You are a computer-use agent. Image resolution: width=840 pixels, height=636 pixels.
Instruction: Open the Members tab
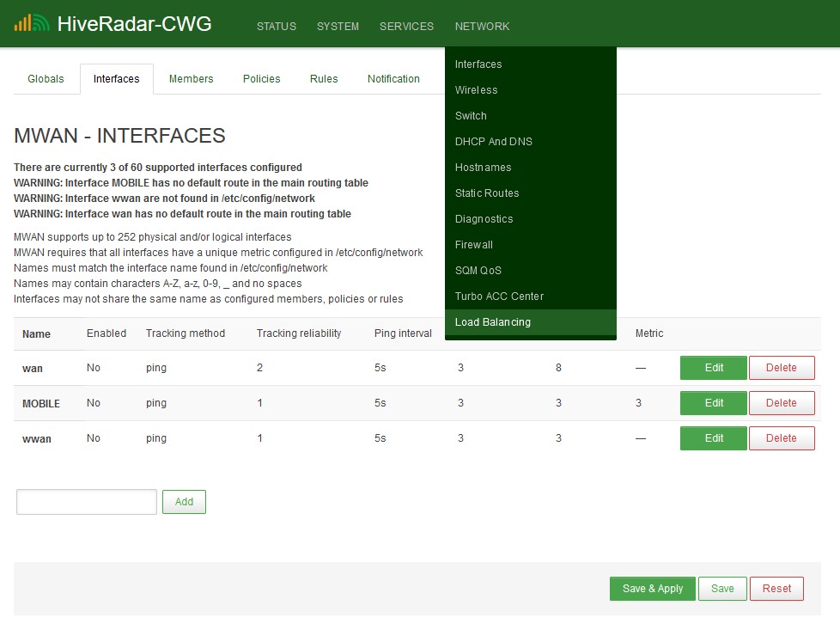[x=191, y=78]
